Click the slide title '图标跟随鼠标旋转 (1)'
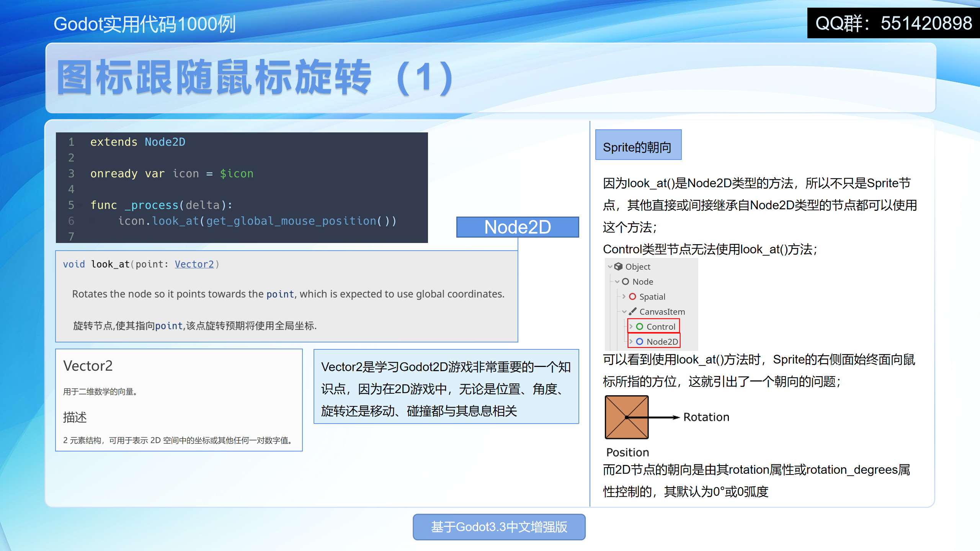This screenshot has height=551, width=980. pos(256,78)
